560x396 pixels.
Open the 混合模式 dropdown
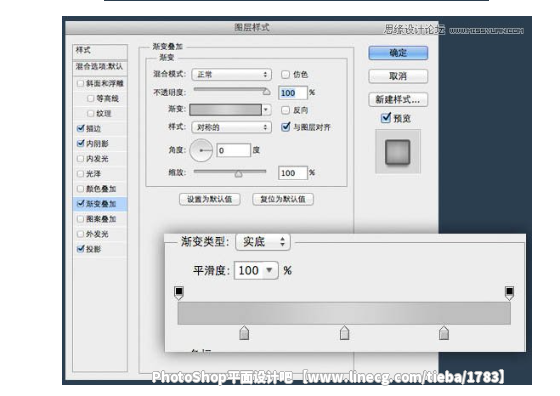click(x=231, y=74)
